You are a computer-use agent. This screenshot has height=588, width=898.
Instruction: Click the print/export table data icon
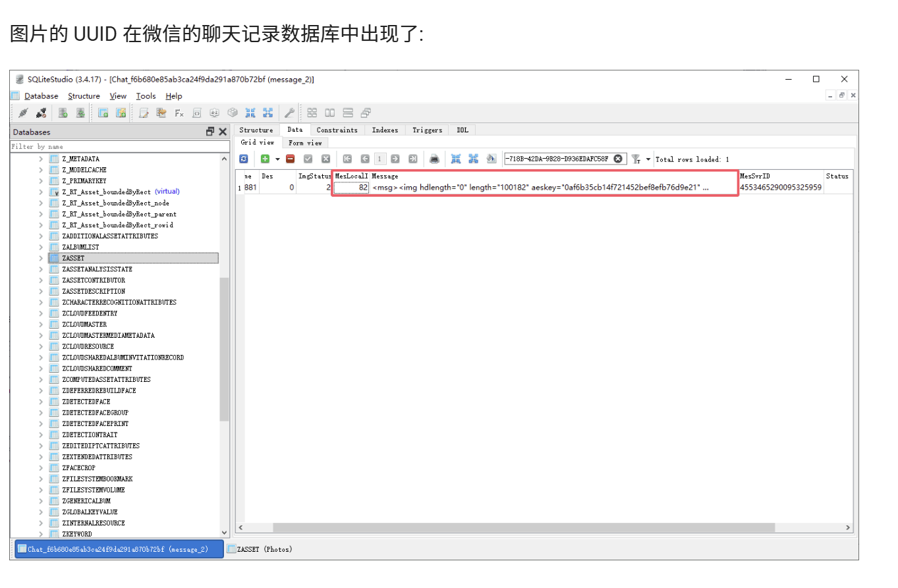(435, 159)
